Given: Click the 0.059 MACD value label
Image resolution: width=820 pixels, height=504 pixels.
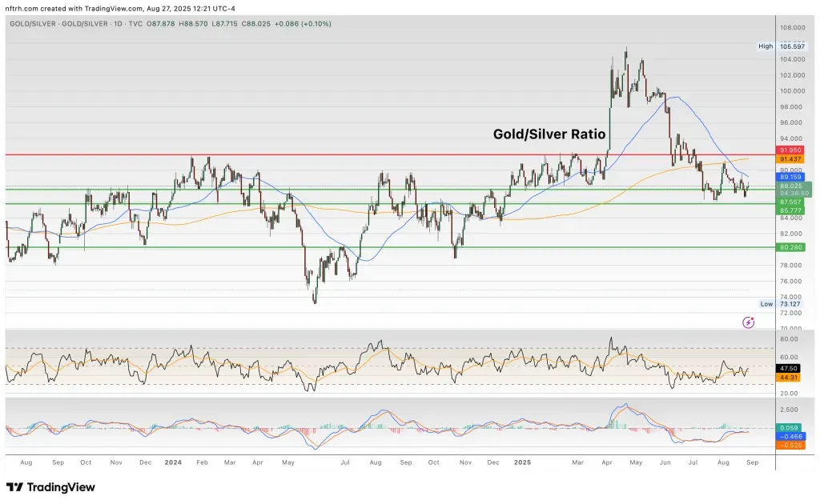Looking at the screenshot, I should click(787, 429).
